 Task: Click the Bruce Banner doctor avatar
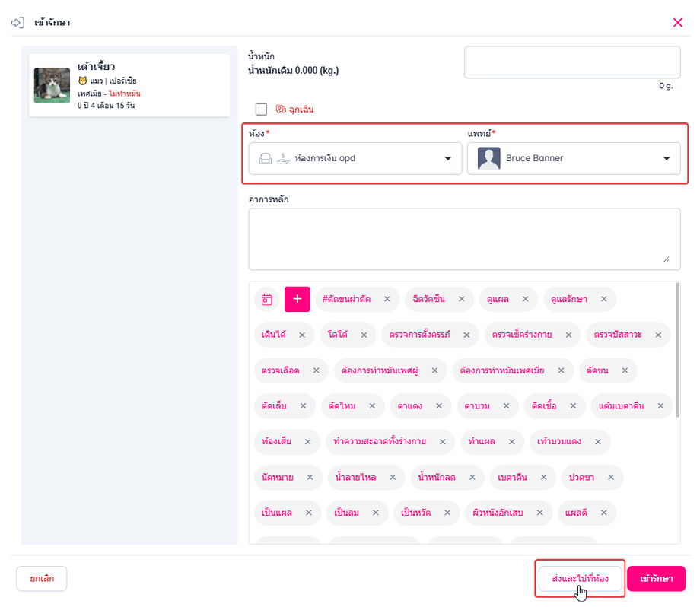(488, 158)
